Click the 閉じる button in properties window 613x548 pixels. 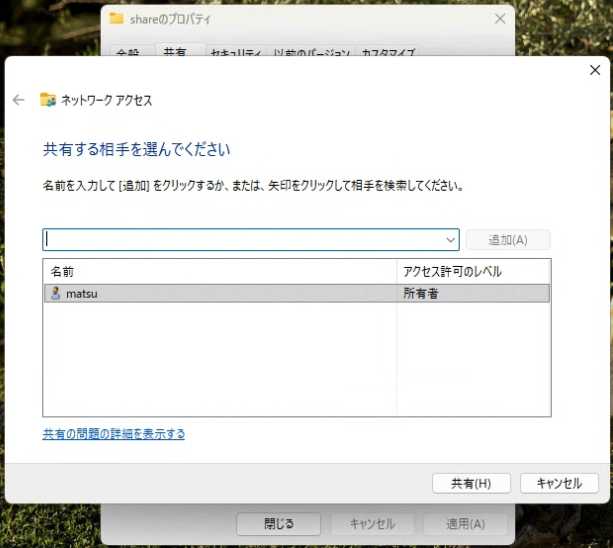click(279, 524)
